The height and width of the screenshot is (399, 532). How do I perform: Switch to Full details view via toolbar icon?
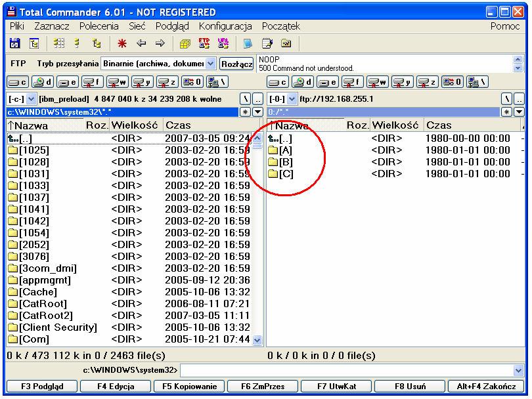(x=78, y=43)
